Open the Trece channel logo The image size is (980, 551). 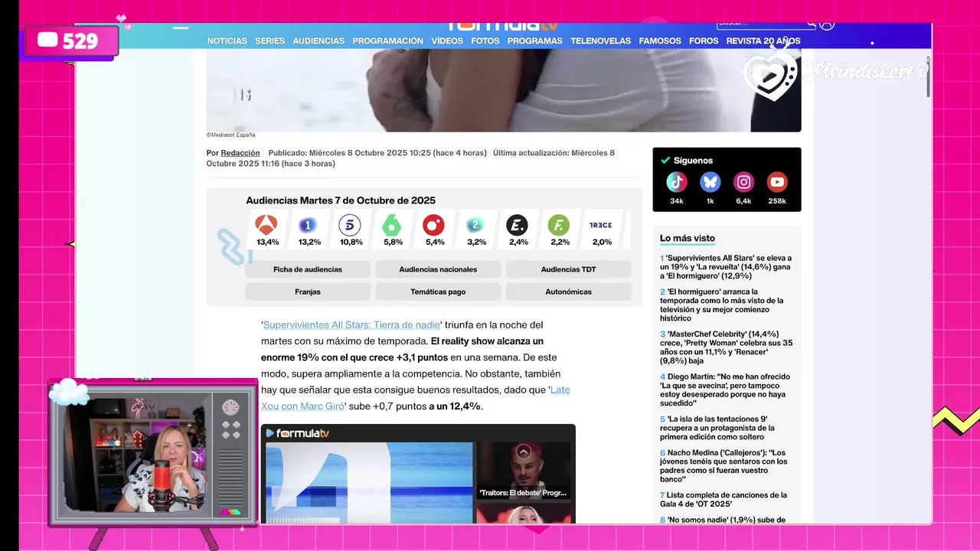(601, 225)
